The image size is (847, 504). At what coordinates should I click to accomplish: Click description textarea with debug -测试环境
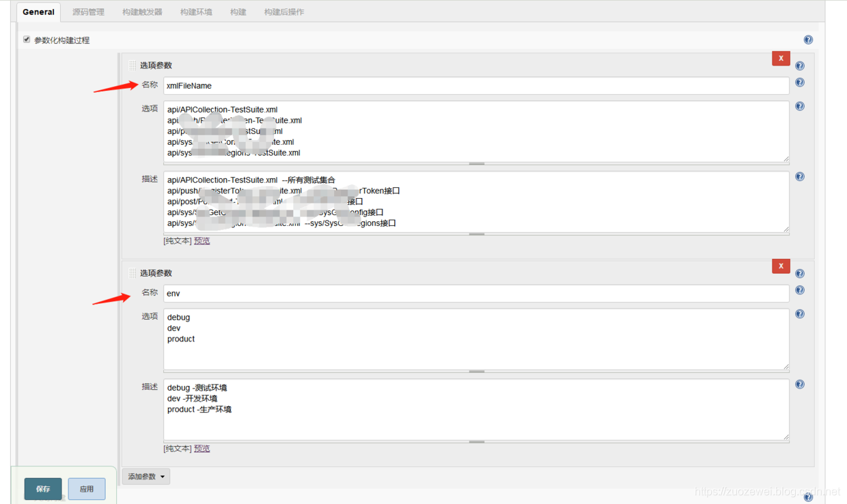pyautogui.click(x=476, y=410)
